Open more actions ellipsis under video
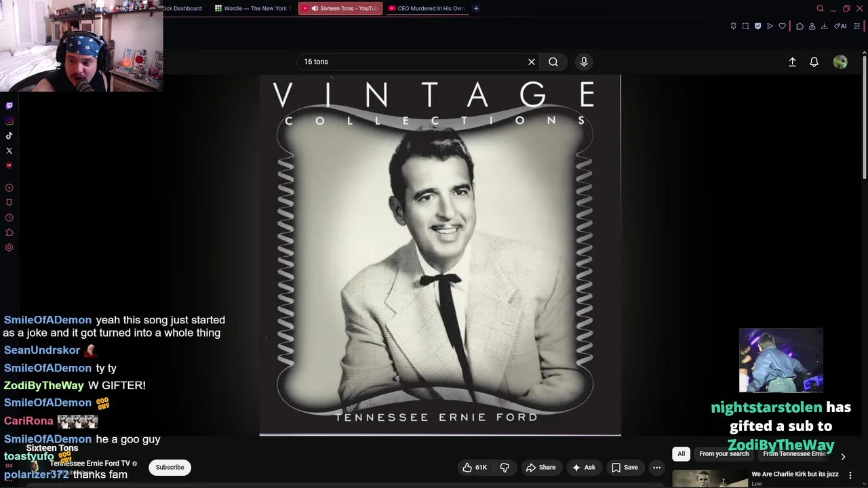 656,467
